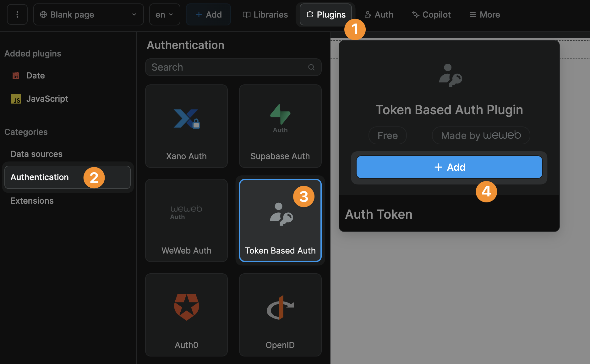Click the blue Add button for Token Based Auth
This screenshot has height=364, width=590.
point(449,167)
